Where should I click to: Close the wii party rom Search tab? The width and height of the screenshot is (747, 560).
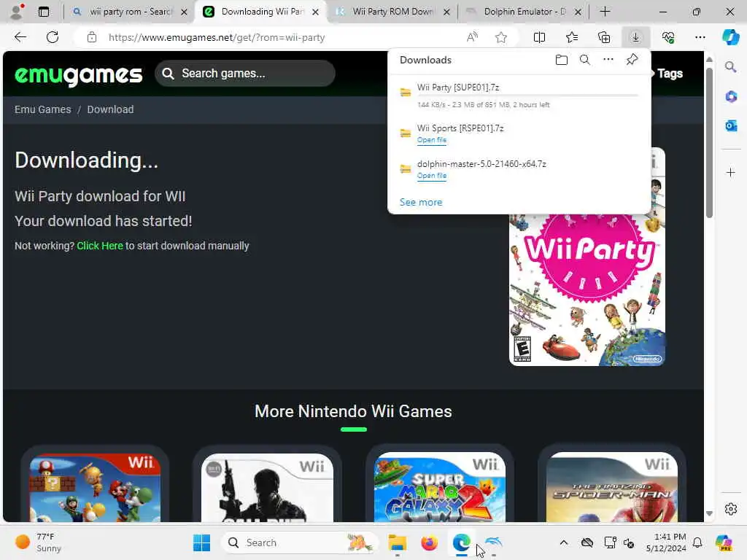pos(184,12)
